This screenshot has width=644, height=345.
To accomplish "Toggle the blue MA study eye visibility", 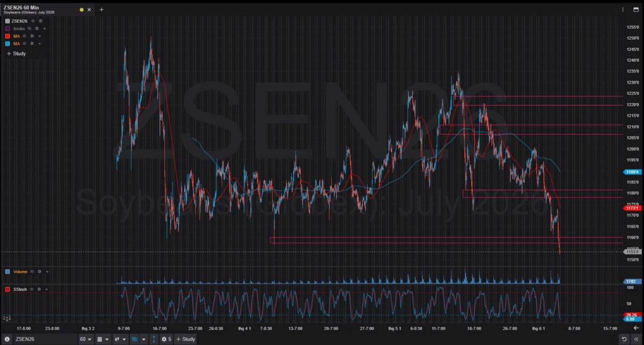I will (x=25, y=43).
